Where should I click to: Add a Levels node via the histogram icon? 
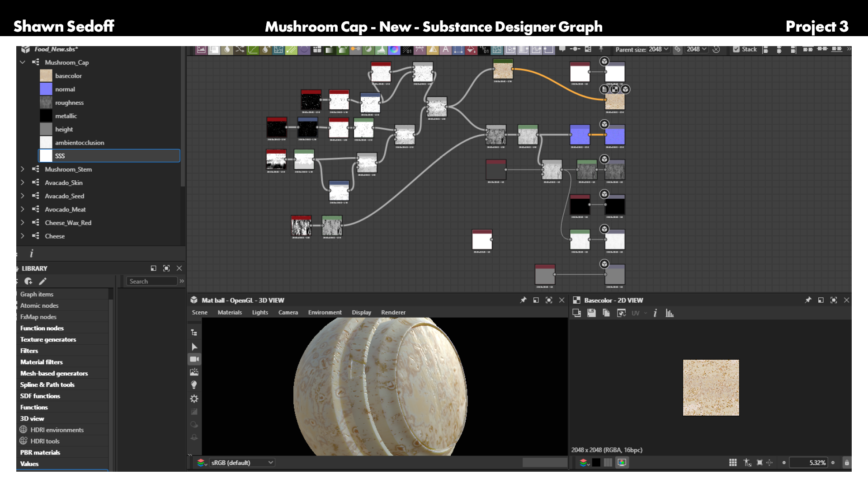click(381, 49)
